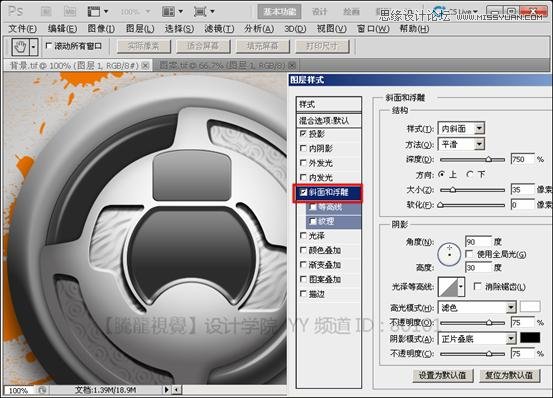
Task: Click 复位为默认值 button
Action: pos(510,375)
